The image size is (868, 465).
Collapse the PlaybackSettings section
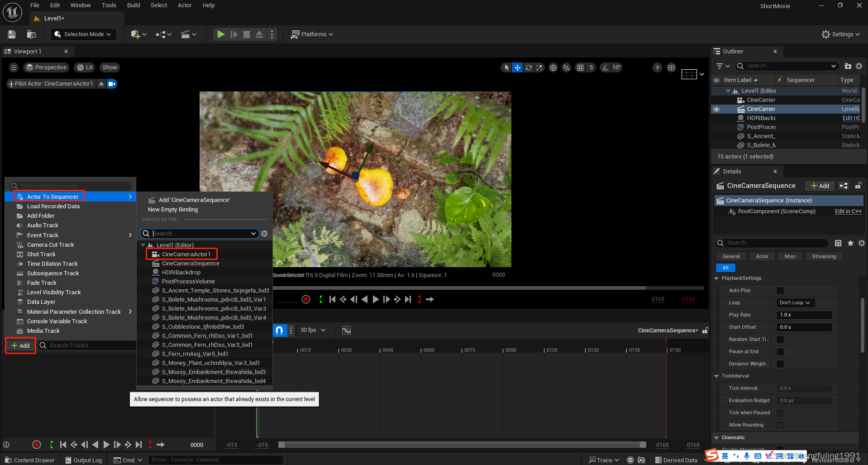click(716, 278)
